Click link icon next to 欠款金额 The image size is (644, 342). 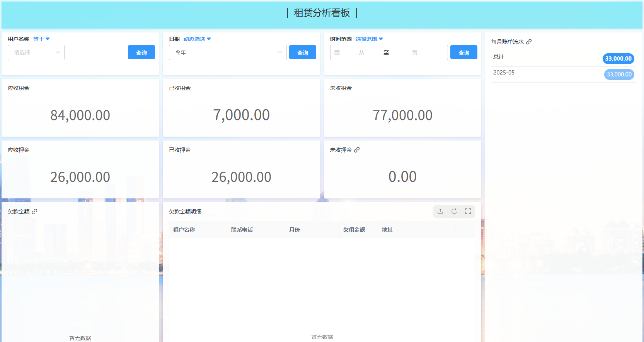(x=34, y=212)
